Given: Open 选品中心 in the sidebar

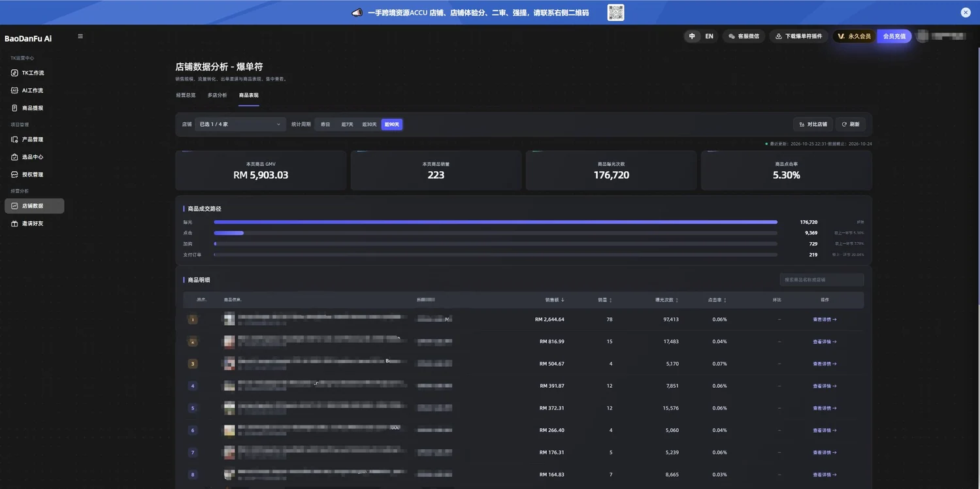Looking at the screenshot, I should click(x=34, y=157).
